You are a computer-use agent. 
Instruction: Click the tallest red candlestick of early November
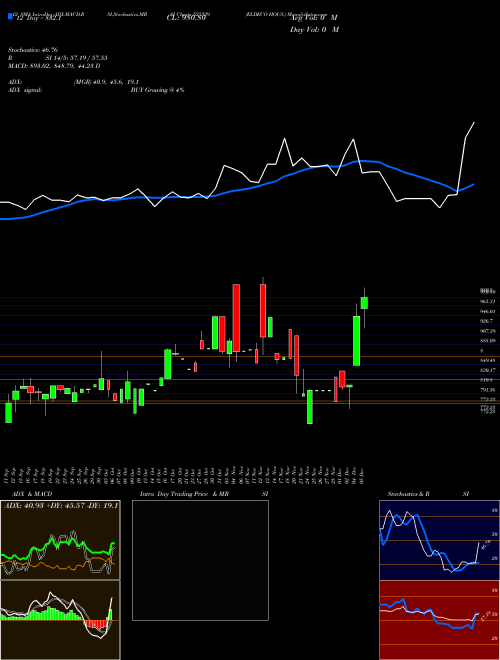(x=237, y=318)
